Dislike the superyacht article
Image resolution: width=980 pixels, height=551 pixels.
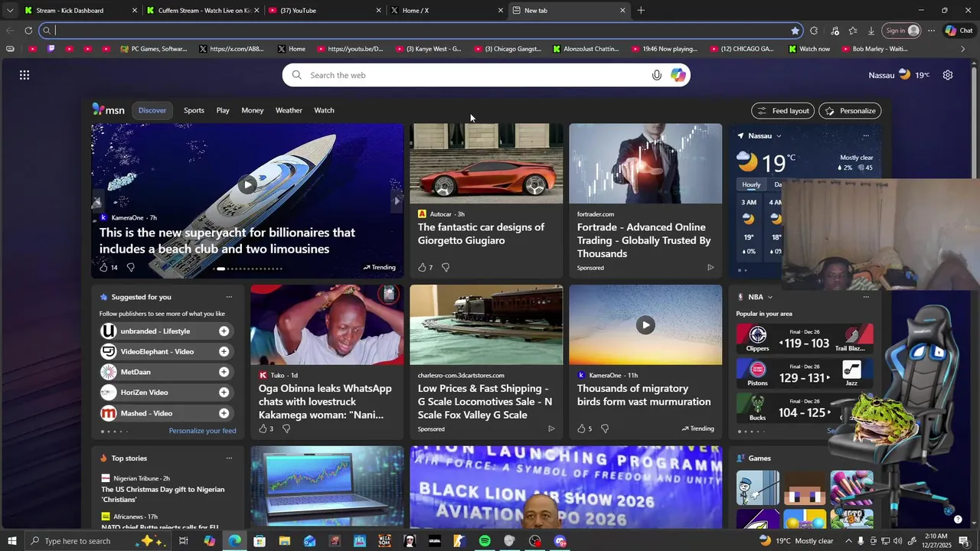(x=130, y=267)
